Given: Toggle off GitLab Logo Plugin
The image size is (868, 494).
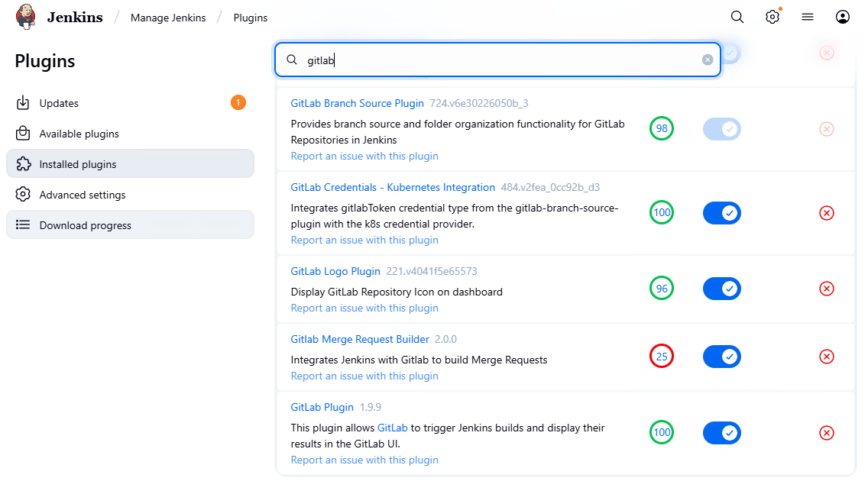Looking at the screenshot, I should click(x=722, y=289).
